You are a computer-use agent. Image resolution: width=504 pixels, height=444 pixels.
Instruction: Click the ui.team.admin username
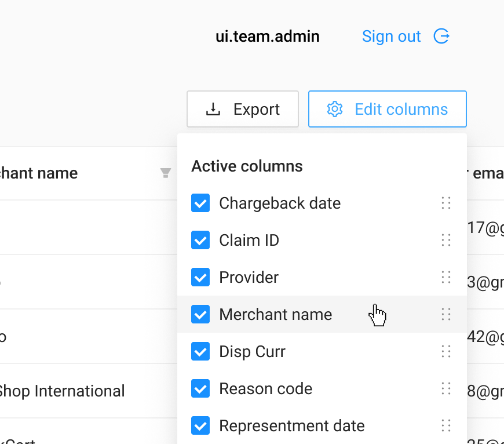point(268,37)
